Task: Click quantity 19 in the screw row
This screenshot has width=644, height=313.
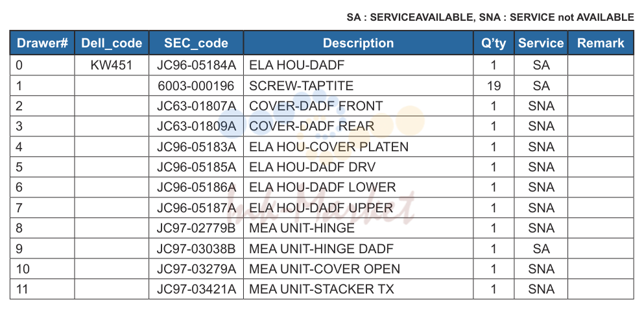Action: 494,86
